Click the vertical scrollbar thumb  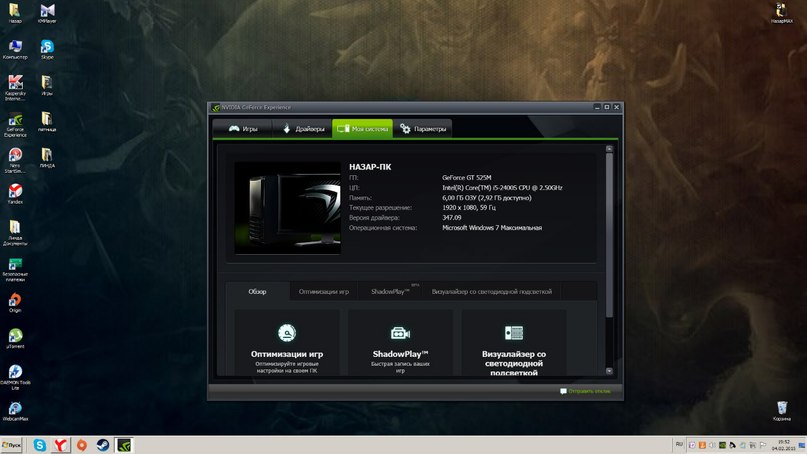[x=609, y=234]
